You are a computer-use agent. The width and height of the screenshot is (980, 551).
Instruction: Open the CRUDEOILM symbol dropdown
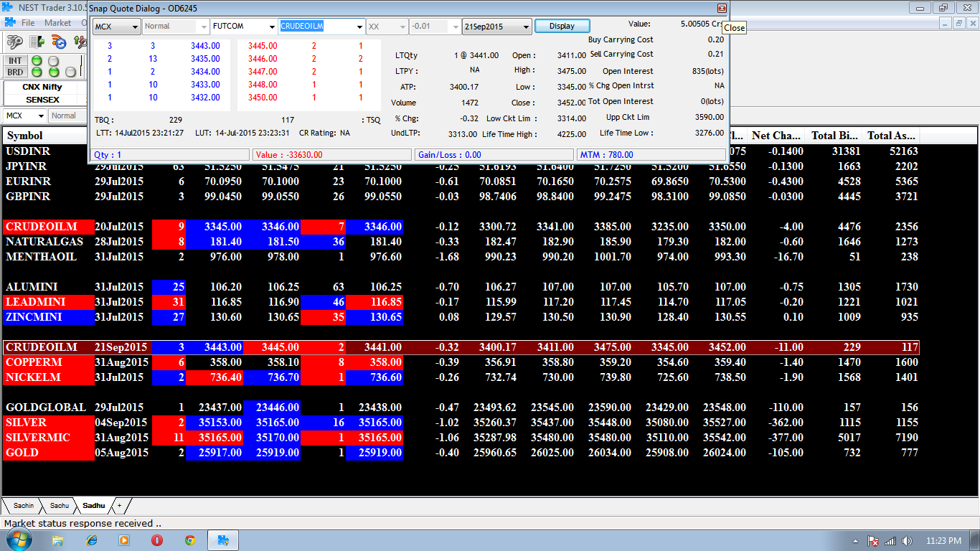(321, 27)
